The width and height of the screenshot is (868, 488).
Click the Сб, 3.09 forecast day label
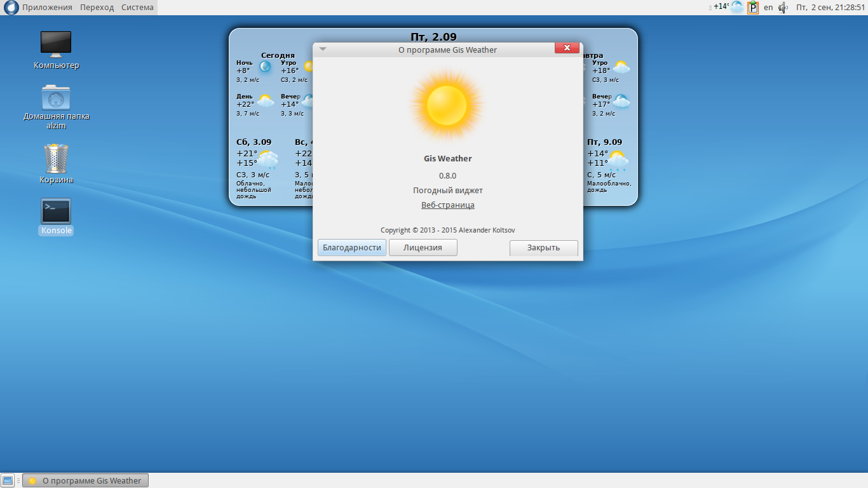click(254, 142)
